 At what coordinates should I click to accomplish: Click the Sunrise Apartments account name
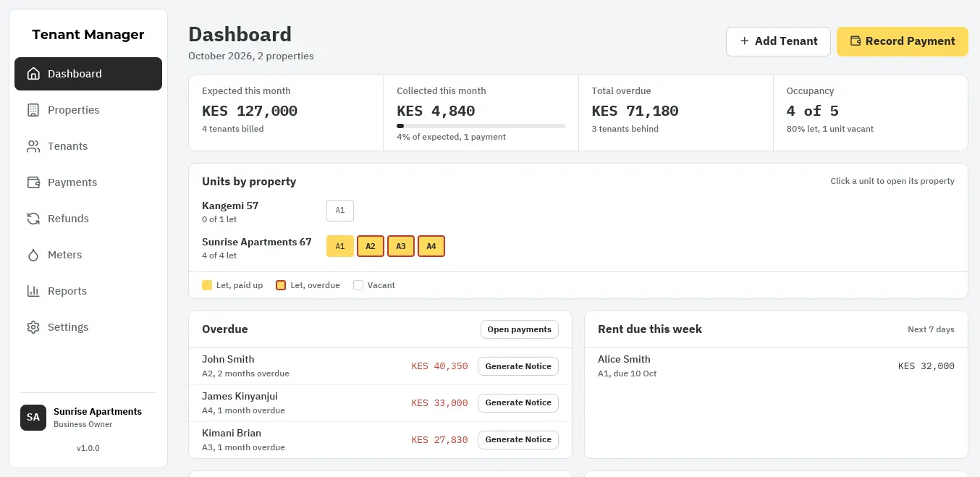(x=98, y=411)
